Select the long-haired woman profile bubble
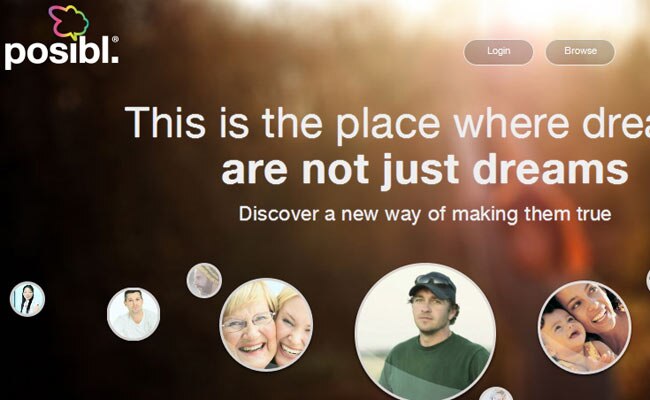650x400 pixels. 27,299
